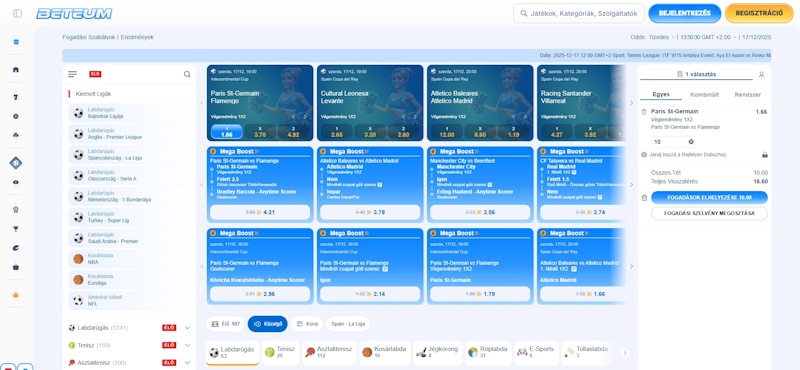Select odds 12.00 for Atletico Baleares
800x370 pixels.
tap(446, 132)
